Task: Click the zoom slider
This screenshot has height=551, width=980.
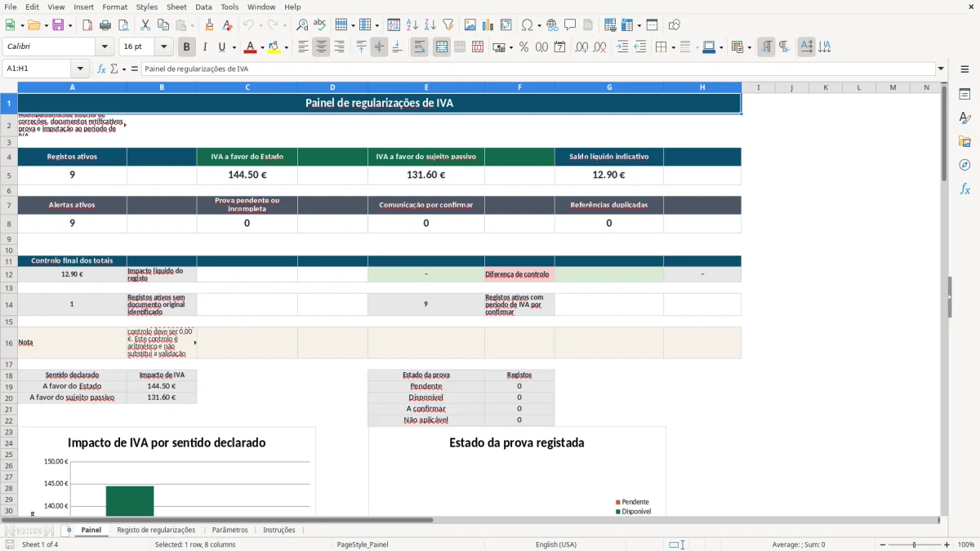Action: point(914,544)
